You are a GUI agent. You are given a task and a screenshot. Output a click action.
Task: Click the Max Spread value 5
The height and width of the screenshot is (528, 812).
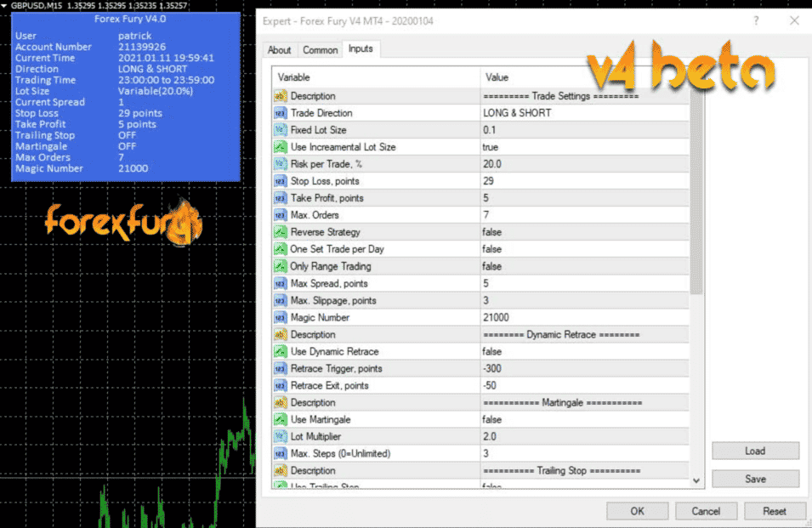(585, 284)
